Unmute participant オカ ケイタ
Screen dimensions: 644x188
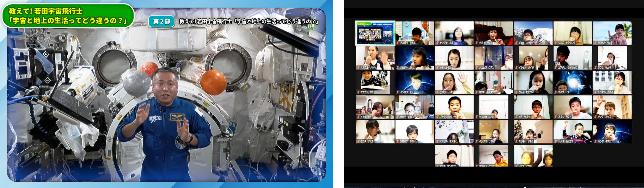pos(516,116)
